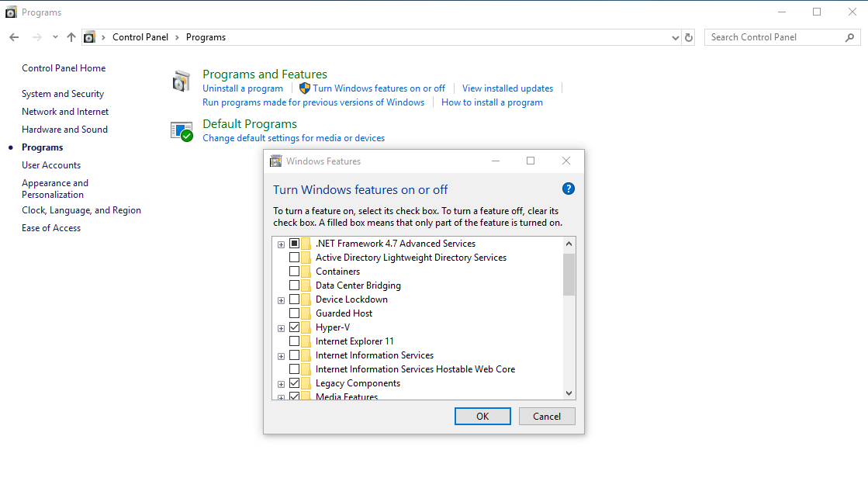Click the Cancel button
The height and width of the screenshot is (488, 868).
[x=547, y=417]
